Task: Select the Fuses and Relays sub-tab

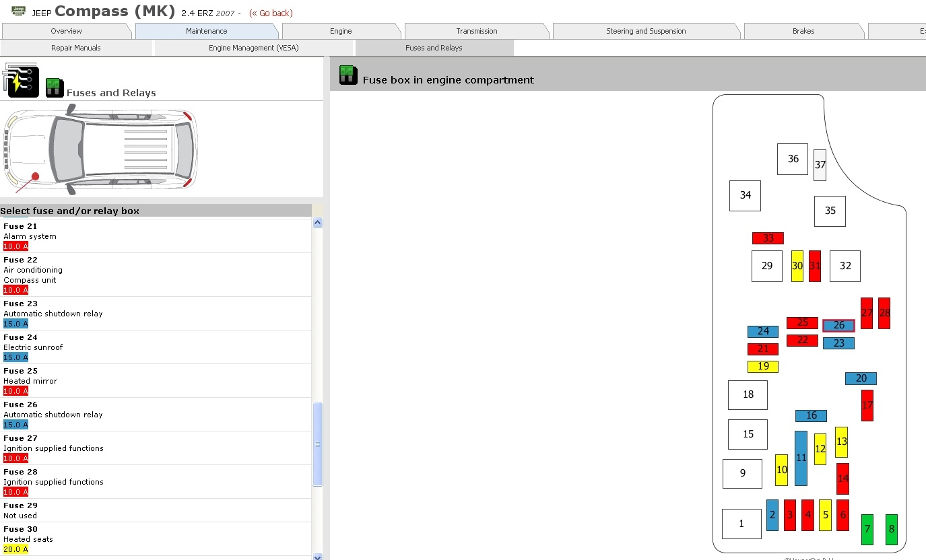Action: click(434, 48)
